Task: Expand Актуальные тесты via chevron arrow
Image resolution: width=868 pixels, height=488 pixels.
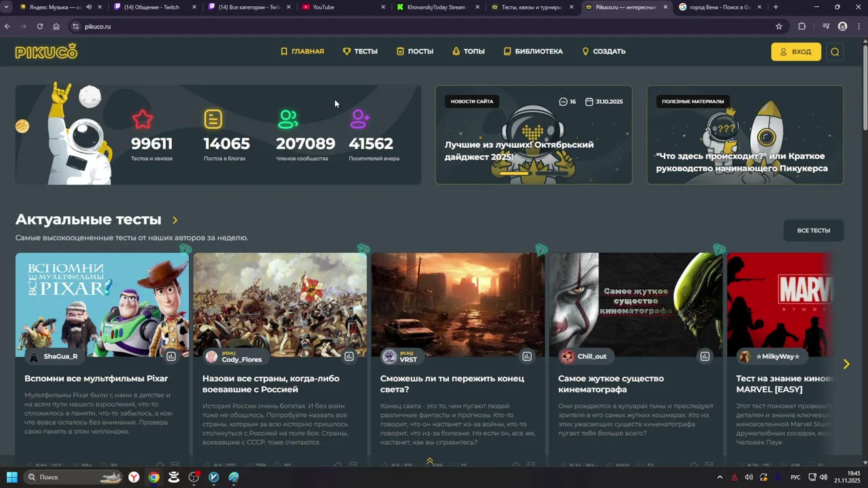Action: click(175, 220)
